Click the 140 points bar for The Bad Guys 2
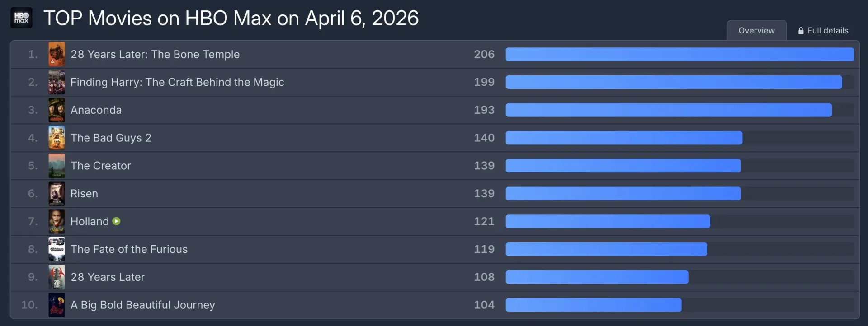 pyautogui.click(x=624, y=138)
